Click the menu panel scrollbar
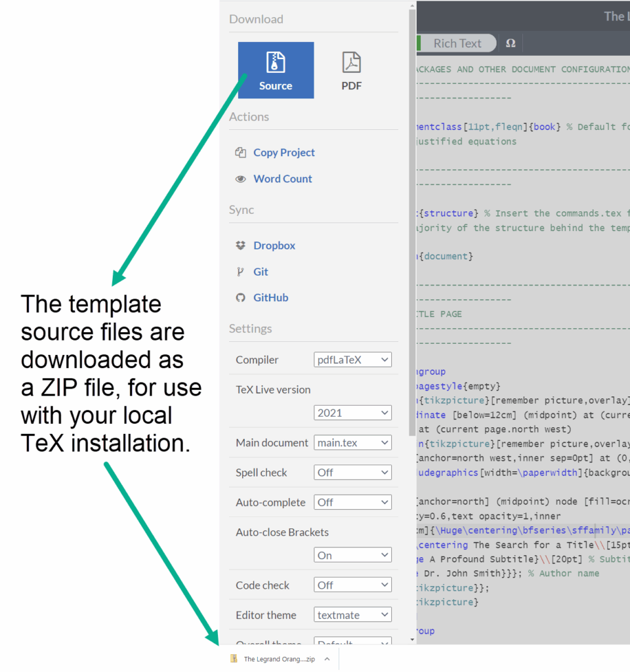 pos(412,223)
